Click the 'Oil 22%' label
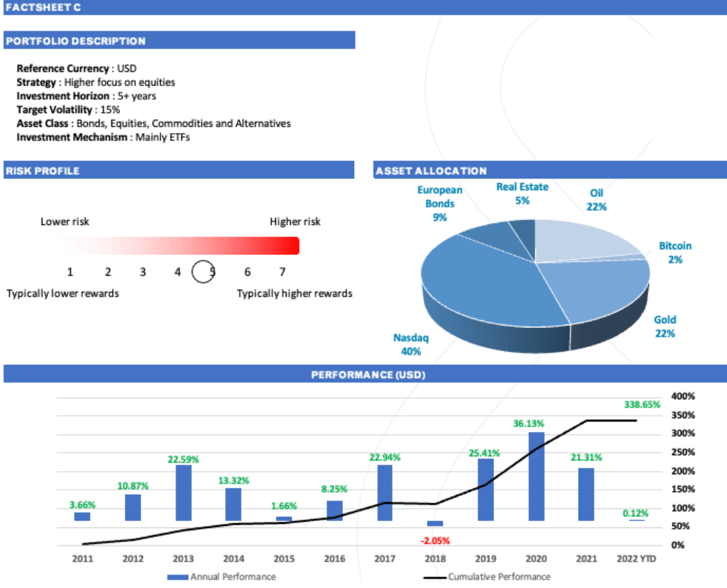The width and height of the screenshot is (727, 588). [x=596, y=200]
